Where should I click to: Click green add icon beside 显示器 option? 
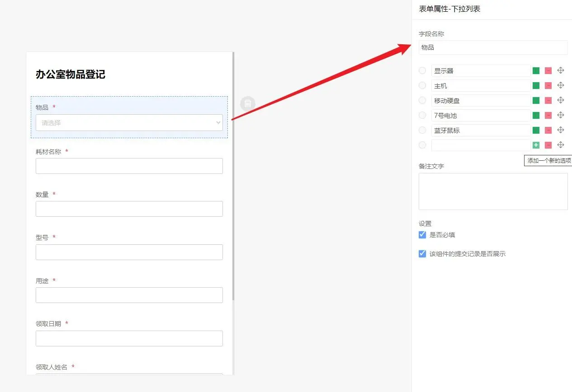[536, 70]
